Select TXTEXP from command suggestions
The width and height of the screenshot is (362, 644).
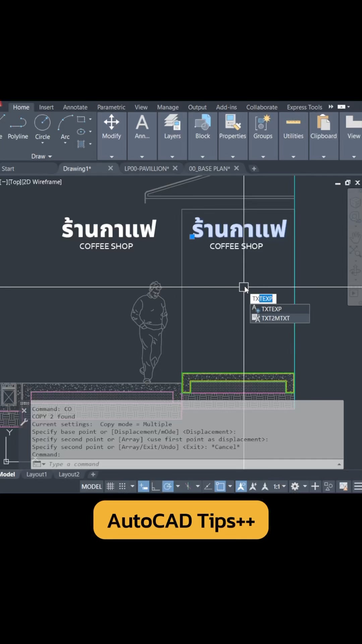[x=280, y=309]
